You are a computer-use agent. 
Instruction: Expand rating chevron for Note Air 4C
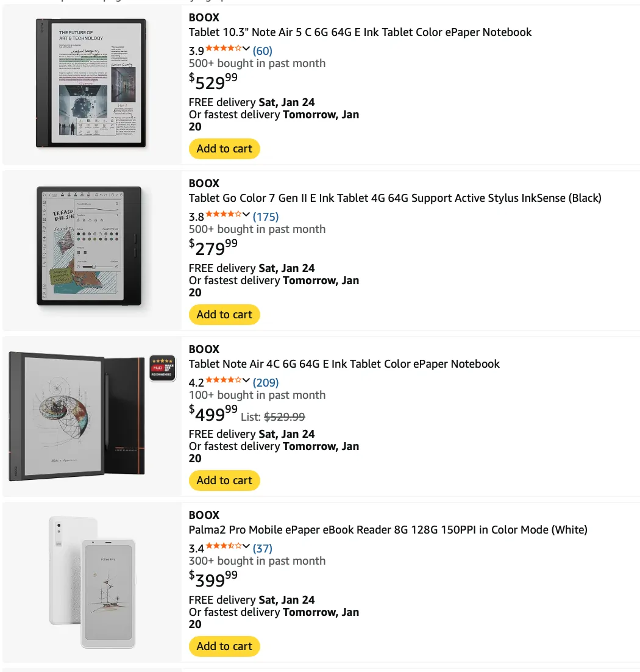(246, 381)
